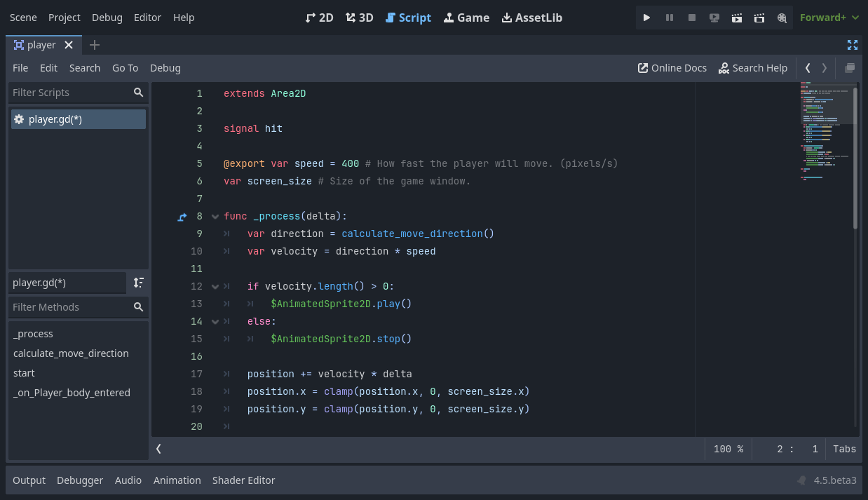Enable Movie Maker mode
The width and height of the screenshot is (868, 500).
click(x=781, y=18)
